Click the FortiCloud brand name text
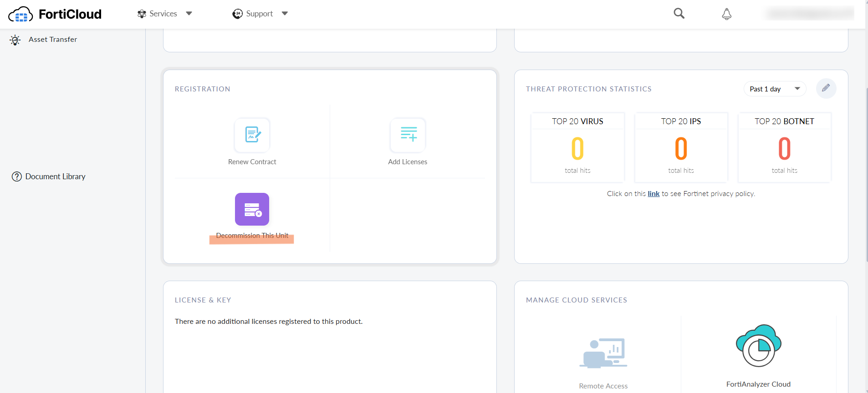The image size is (868, 393). point(70,15)
